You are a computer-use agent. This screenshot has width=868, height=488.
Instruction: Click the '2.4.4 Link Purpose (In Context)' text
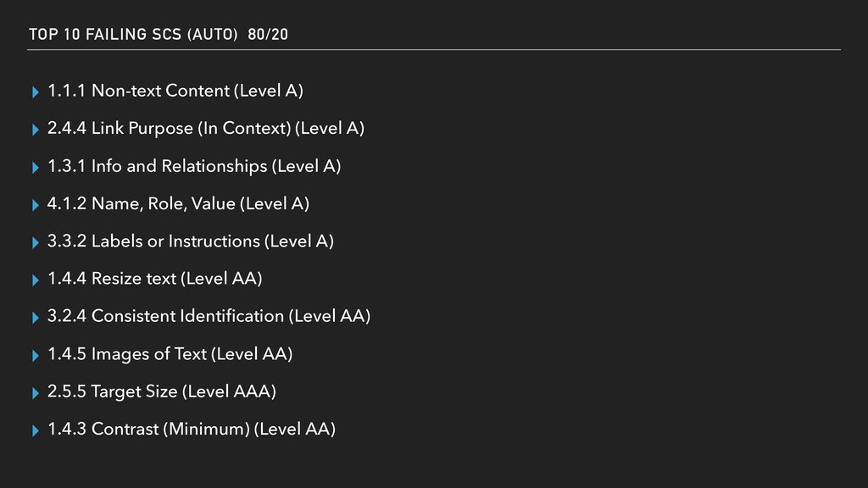pyautogui.click(x=169, y=129)
